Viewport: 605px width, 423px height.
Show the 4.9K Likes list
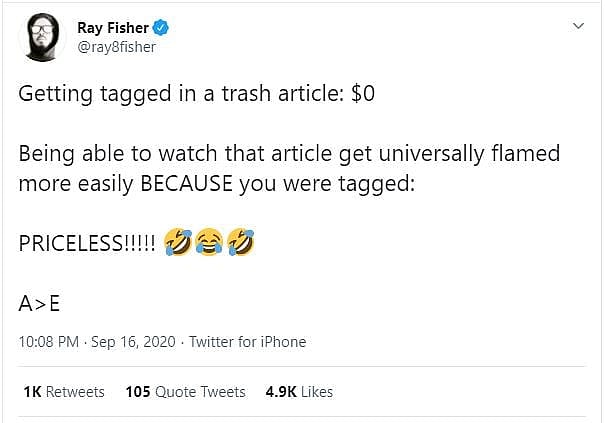coord(299,392)
